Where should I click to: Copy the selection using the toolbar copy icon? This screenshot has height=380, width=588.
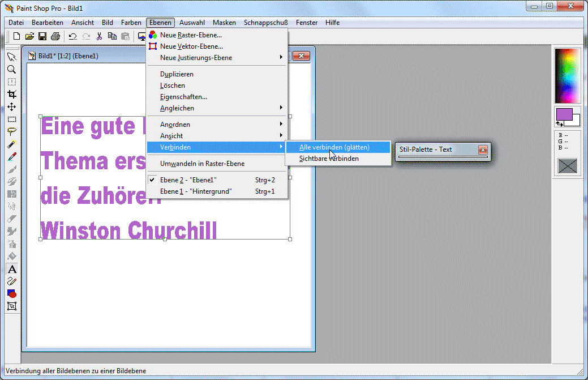click(112, 36)
